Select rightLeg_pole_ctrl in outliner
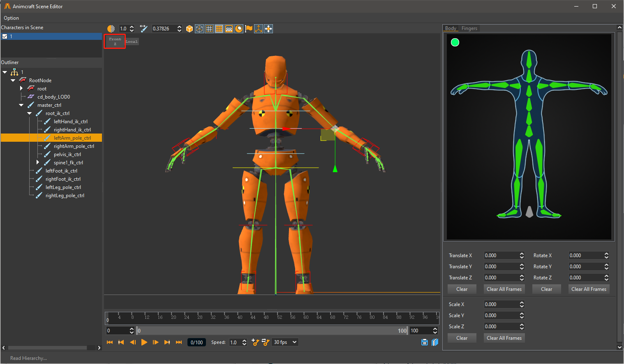This screenshot has height=364, width=624. click(x=65, y=196)
